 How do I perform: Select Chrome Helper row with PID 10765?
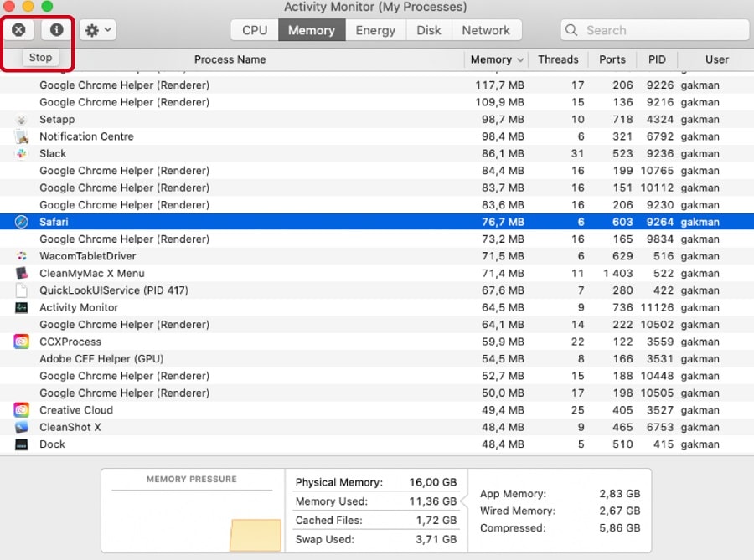click(x=377, y=171)
